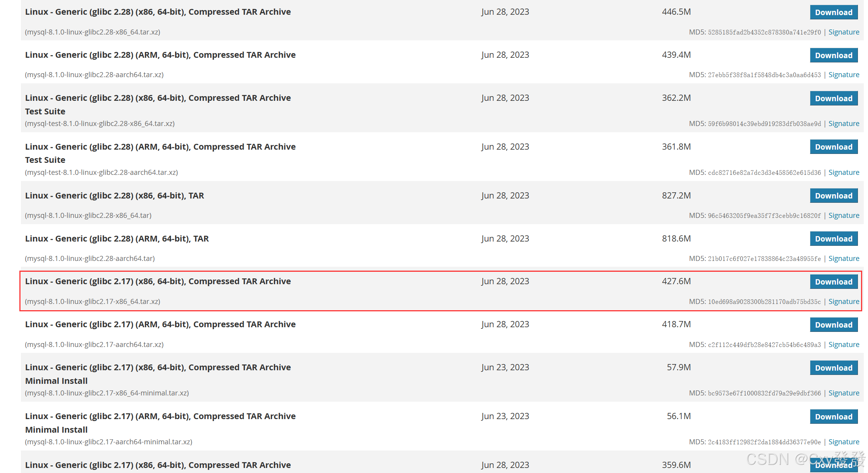Image resolution: width=868 pixels, height=473 pixels.
Task: Download the glibc 2.28 ARM Compressed TAR Archive
Action: pos(833,55)
